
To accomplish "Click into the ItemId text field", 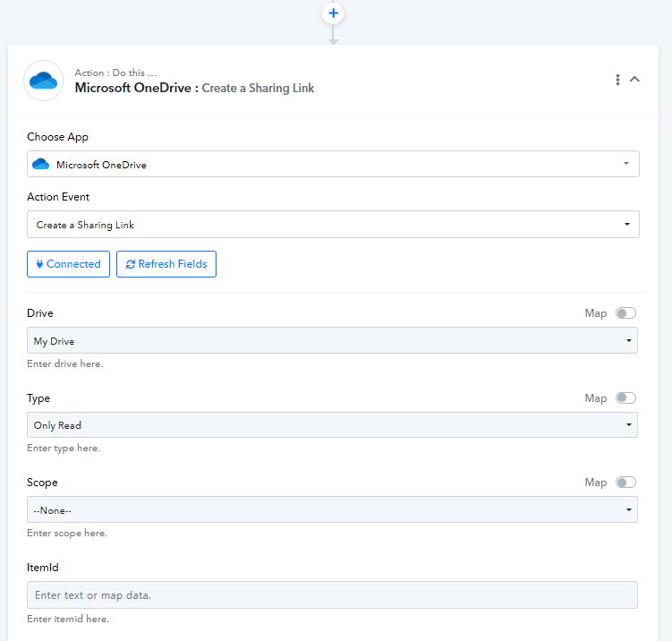I will point(332,594).
